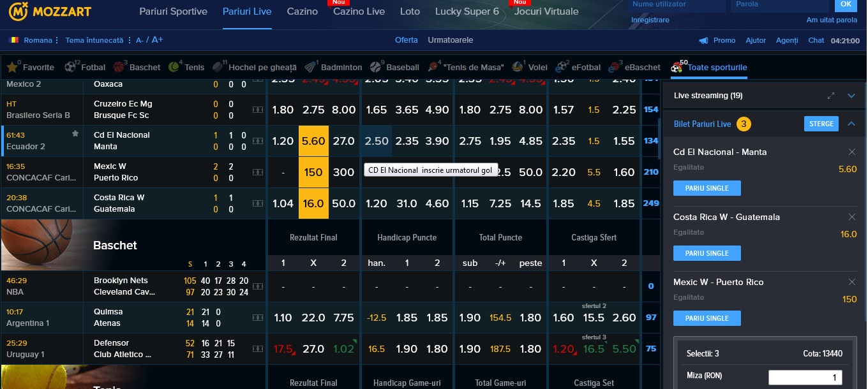The width and height of the screenshot is (868, 389).
Task: Remove Mexic W - Puerto Rico selection
Action: coord(851,282)
